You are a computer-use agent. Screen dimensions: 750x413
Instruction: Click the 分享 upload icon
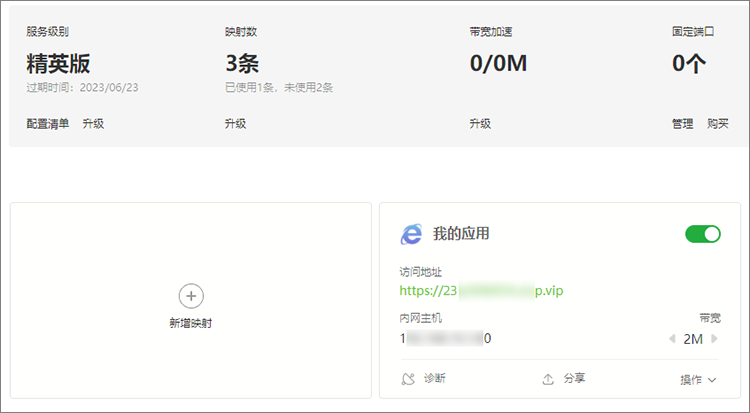click(x=547, y=379)
